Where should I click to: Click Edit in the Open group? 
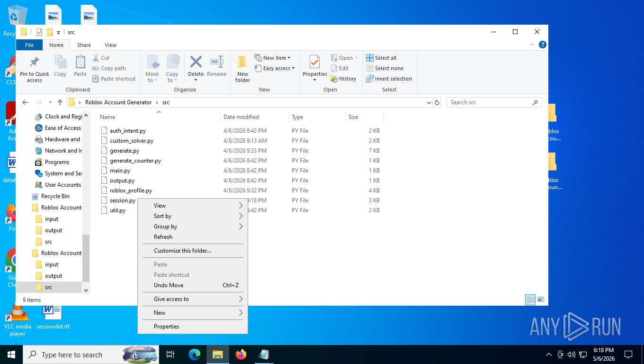click(x=340, y=68)
